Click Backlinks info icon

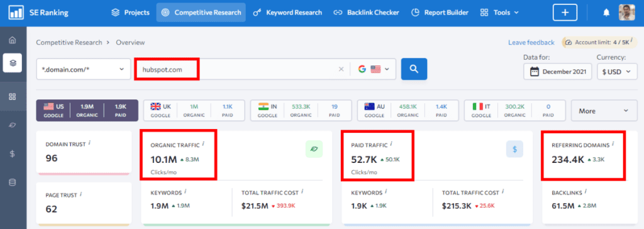click(586, 191)
